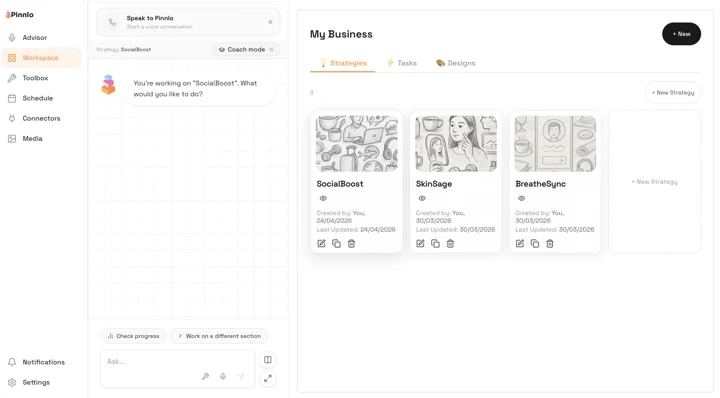Click the BreatheSync strategy title
This screenshot has height=398, width=720.
point(540,184)
